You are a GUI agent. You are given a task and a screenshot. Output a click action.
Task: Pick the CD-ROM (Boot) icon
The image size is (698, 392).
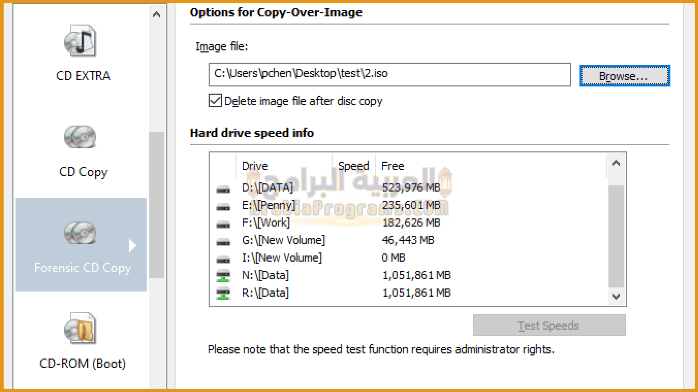(x=80, y=328)
